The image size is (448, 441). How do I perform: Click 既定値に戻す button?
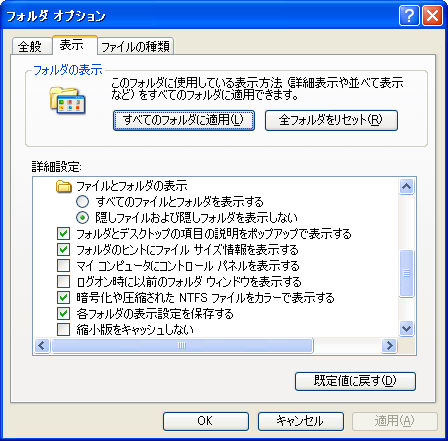click(x=355, y=381)
